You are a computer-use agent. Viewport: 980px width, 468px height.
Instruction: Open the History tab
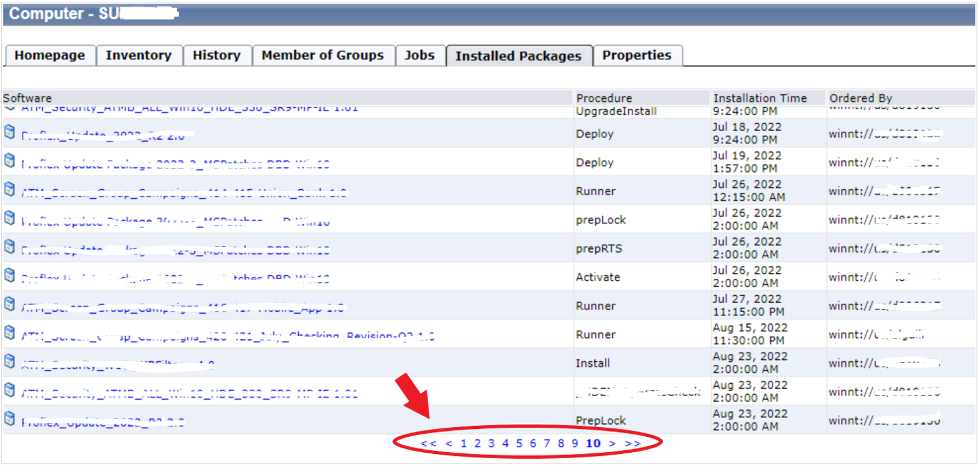[216, 56]
